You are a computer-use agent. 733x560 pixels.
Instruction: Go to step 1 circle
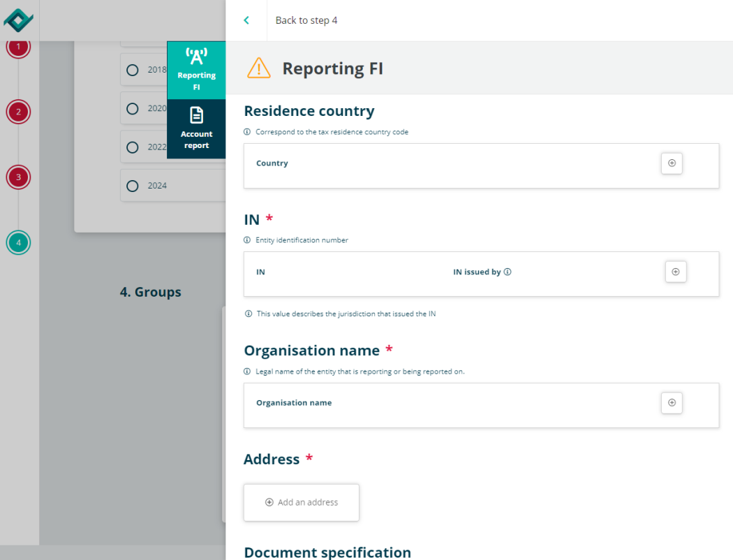[18, 47]
